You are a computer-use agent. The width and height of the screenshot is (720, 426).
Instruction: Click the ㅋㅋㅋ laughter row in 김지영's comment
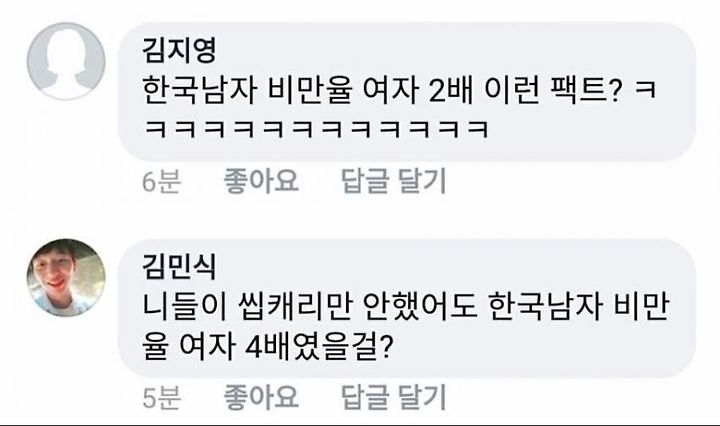click(316, 129)
